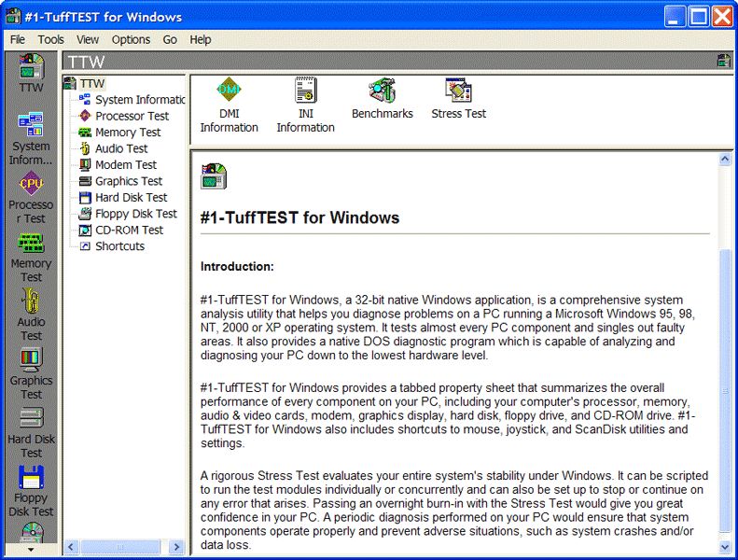
Task: Click the TTW header bar label
Action: coord(86,62)
